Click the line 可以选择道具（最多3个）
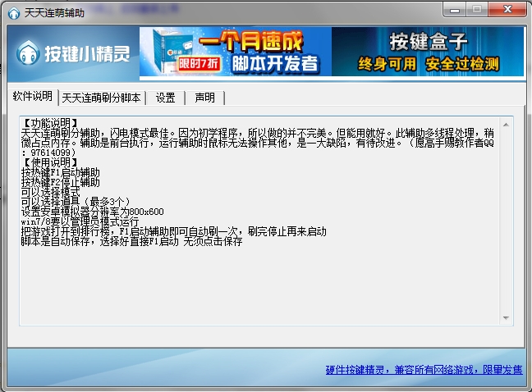Image resolution: width=532 pixels, height=392 pixels. pos(76,202)
